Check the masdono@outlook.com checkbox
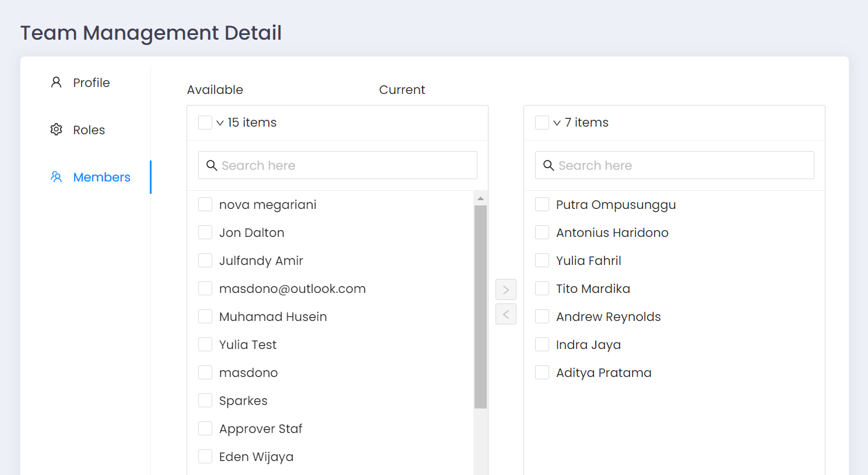The width and height of the screenshot is (868, 475). tap(205, 288)
